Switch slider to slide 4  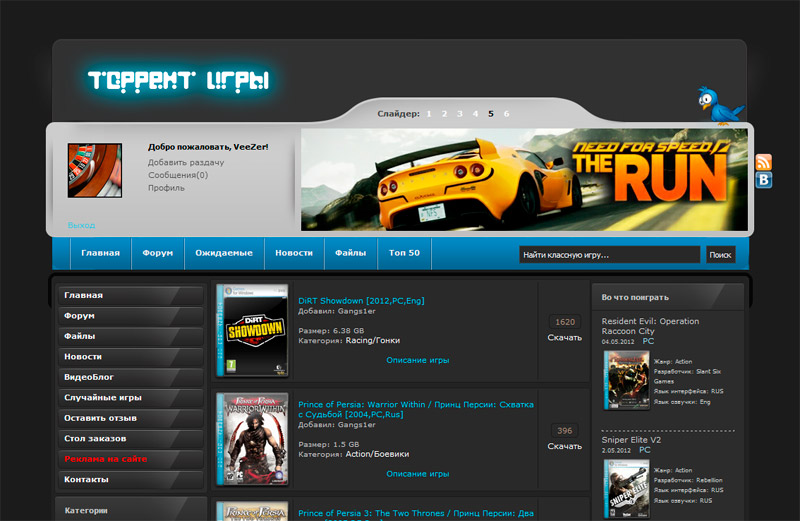(475, 114)
